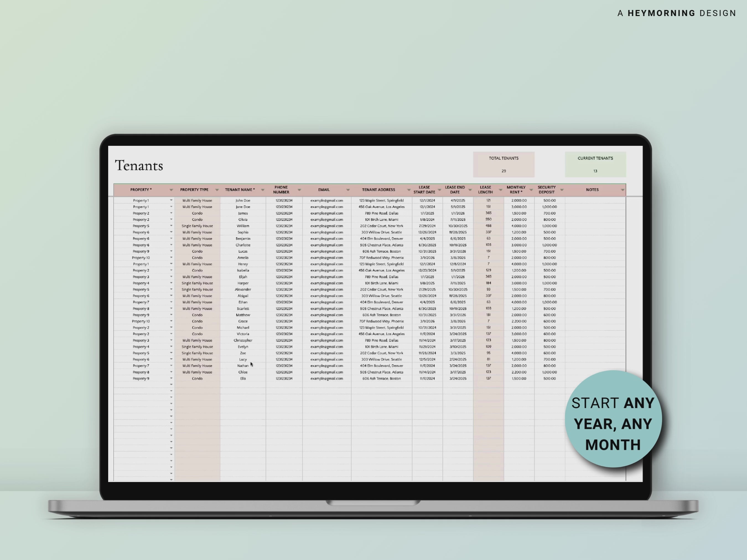
Task: Open the TENANT ADDRESS column filter icon
Action: [409, 190]
